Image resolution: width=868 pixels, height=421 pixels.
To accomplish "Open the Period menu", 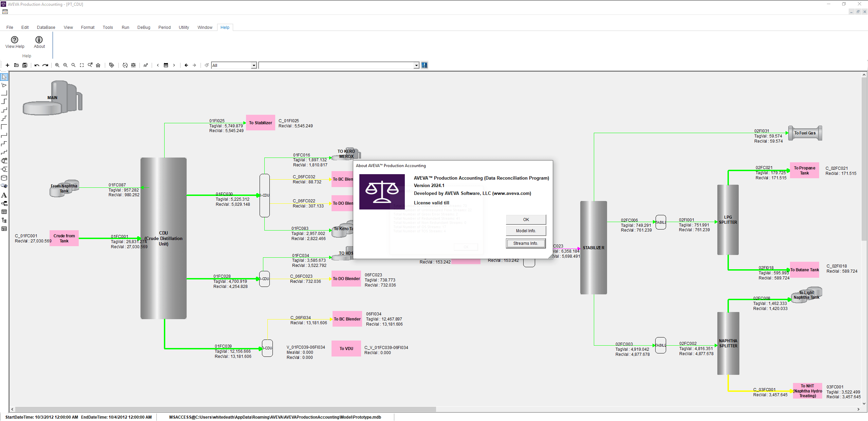I will click(164, 28).
